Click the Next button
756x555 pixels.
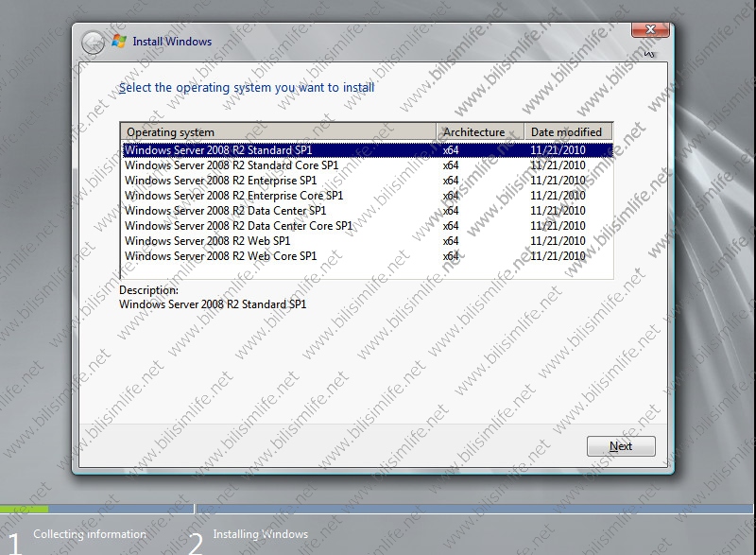[621, 446]
